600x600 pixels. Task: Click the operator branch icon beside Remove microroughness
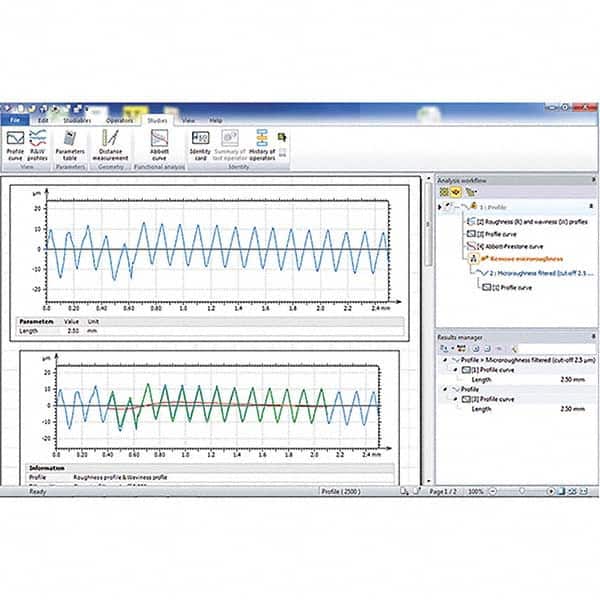point(474,259)
